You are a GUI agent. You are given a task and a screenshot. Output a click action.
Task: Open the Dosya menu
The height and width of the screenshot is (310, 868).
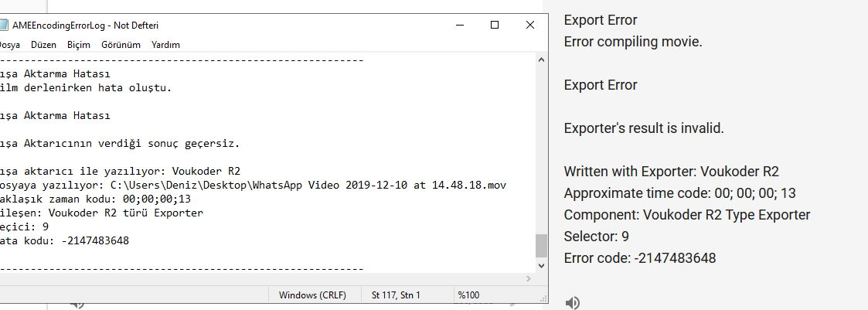click(x=9, y=45)
